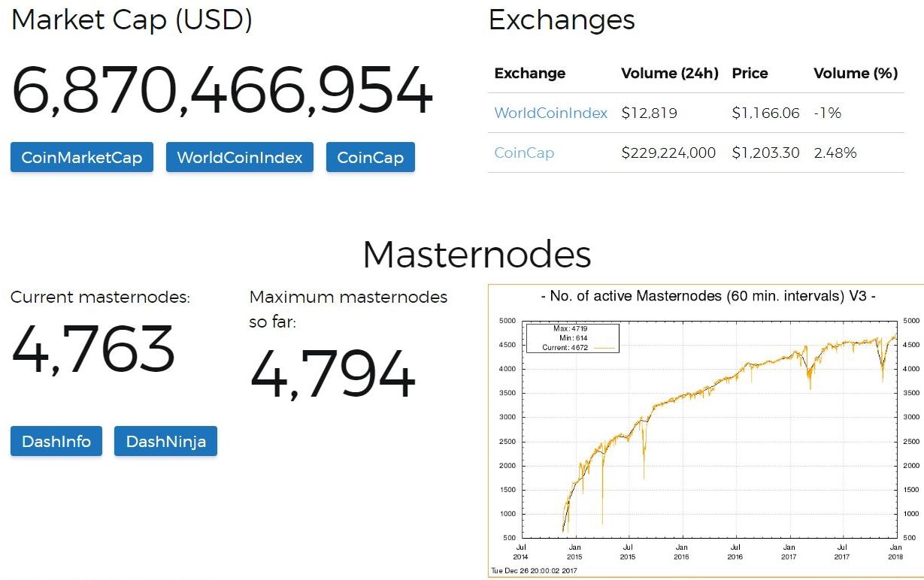Click the $12,819 volume cell
Screen dimensions: 924x580
649,113
